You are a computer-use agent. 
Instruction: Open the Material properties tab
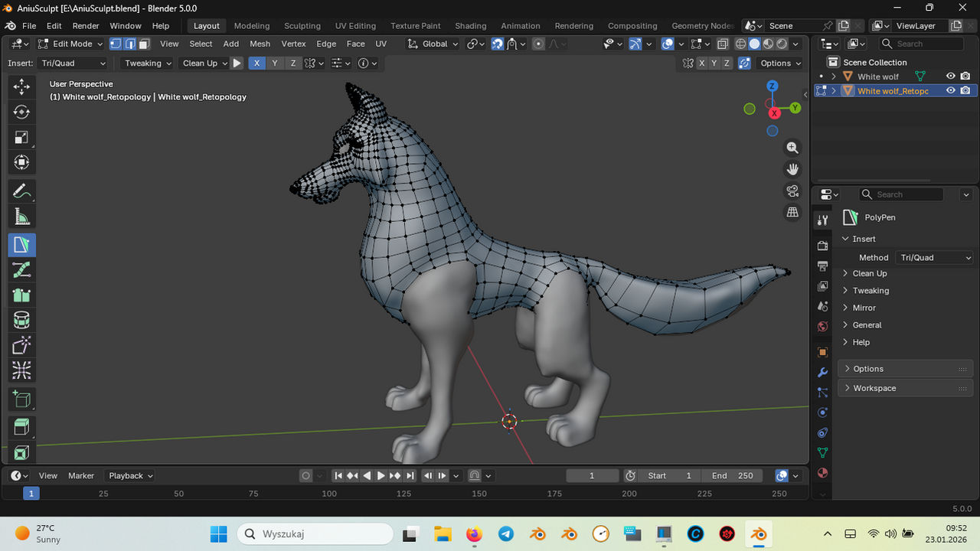click(x=822, y=472)
